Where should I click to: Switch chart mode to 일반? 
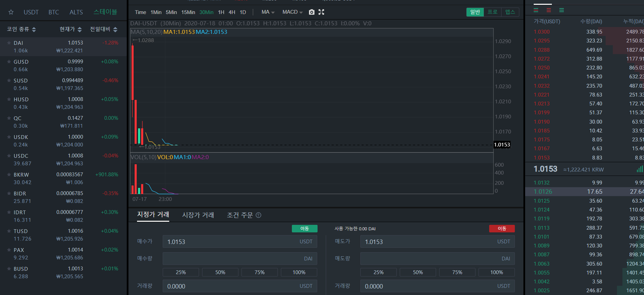[475, 12]
